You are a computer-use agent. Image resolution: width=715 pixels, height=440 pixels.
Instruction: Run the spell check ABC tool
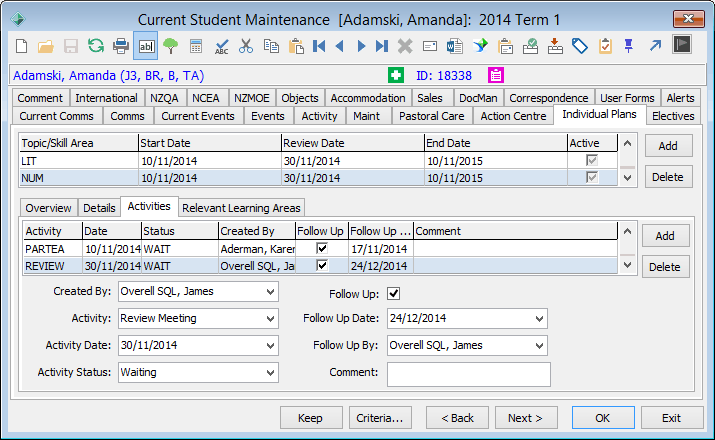pos(221,46)
